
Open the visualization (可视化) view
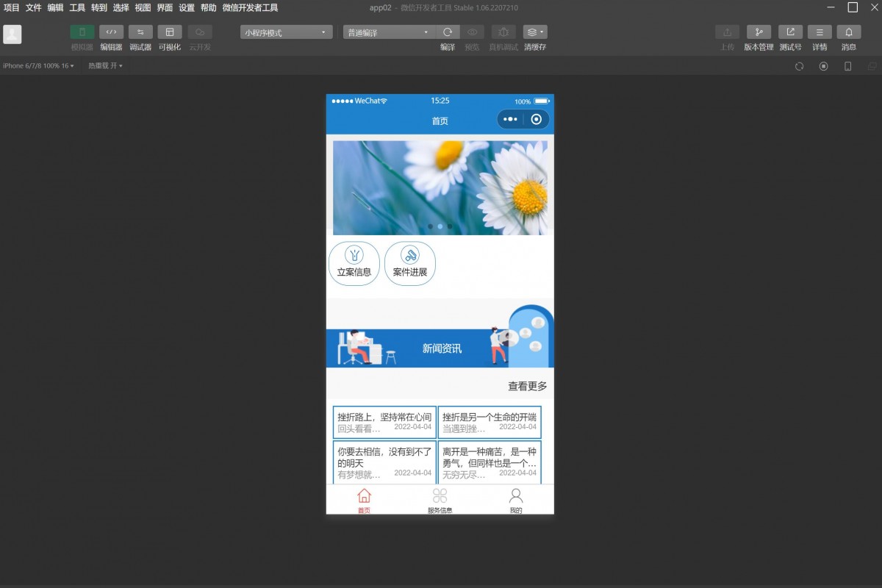pyautogui.click(x=170, y=32)
